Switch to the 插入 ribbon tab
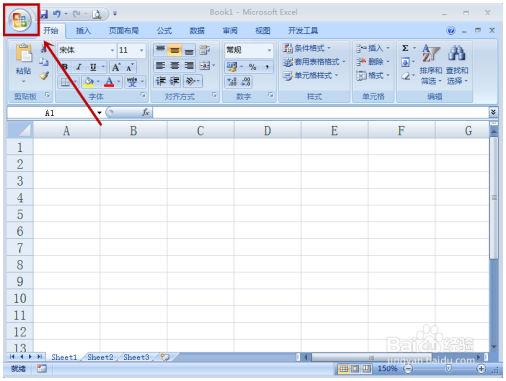This screenshot has height=381, width=506. tap(83, 31)
